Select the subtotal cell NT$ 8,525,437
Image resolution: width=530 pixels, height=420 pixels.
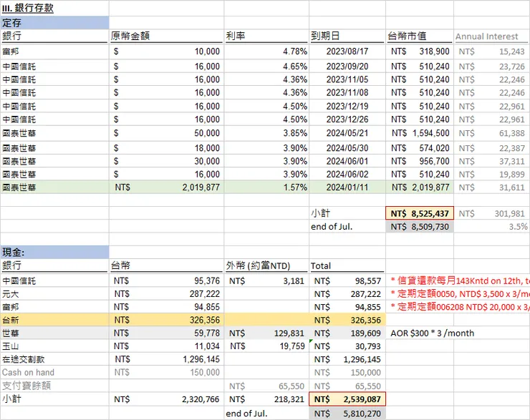point(420,213)
